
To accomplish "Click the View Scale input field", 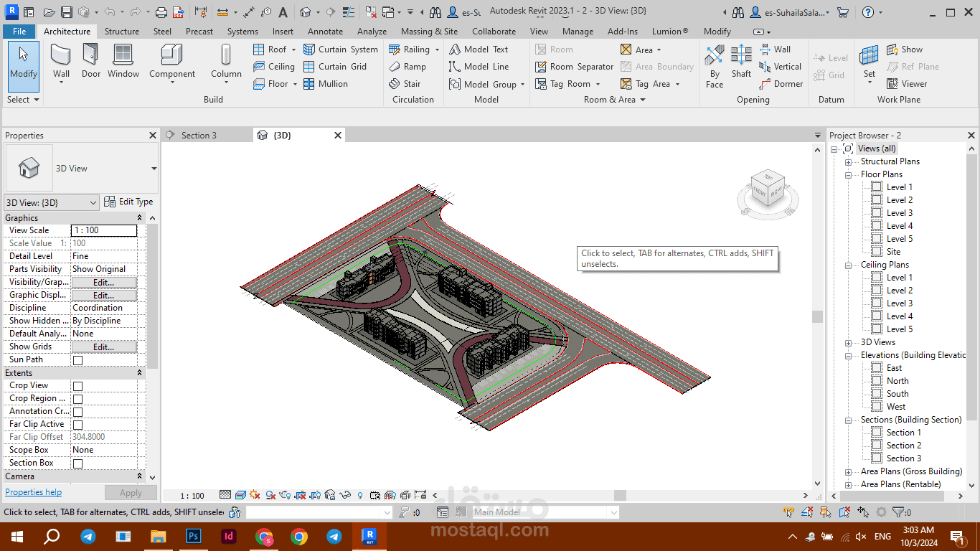I will point(104,230).
